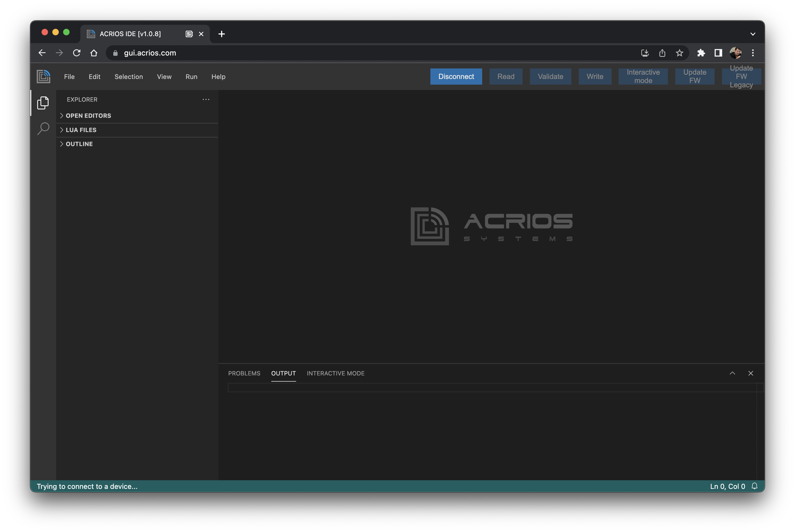This screenshot has height=532, width=795.
Task: Open the Explorer files icon in sidebar
Action: coord(43,103)
